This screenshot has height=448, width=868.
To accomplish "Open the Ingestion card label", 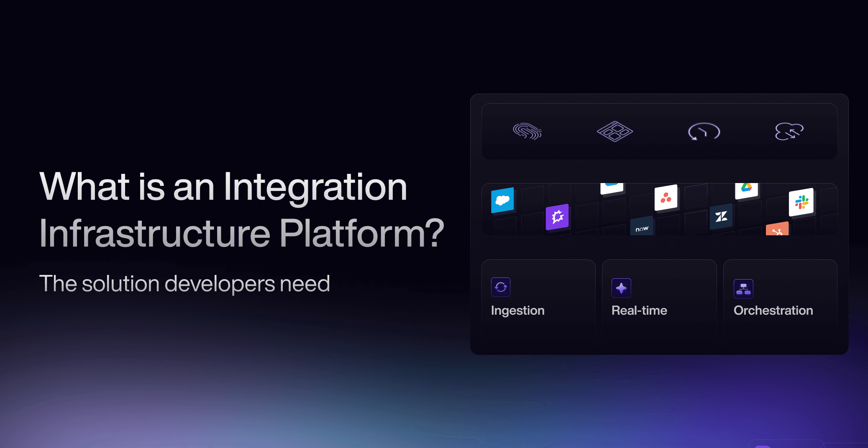I will 517,311.
